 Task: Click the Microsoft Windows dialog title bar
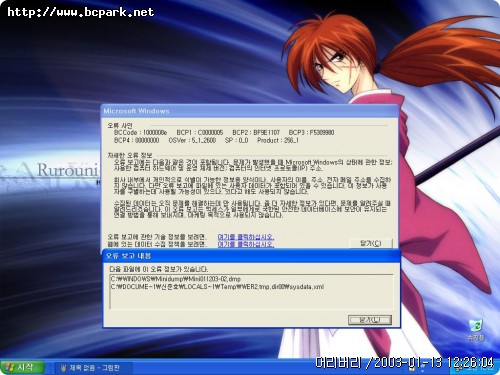[249, 111]
